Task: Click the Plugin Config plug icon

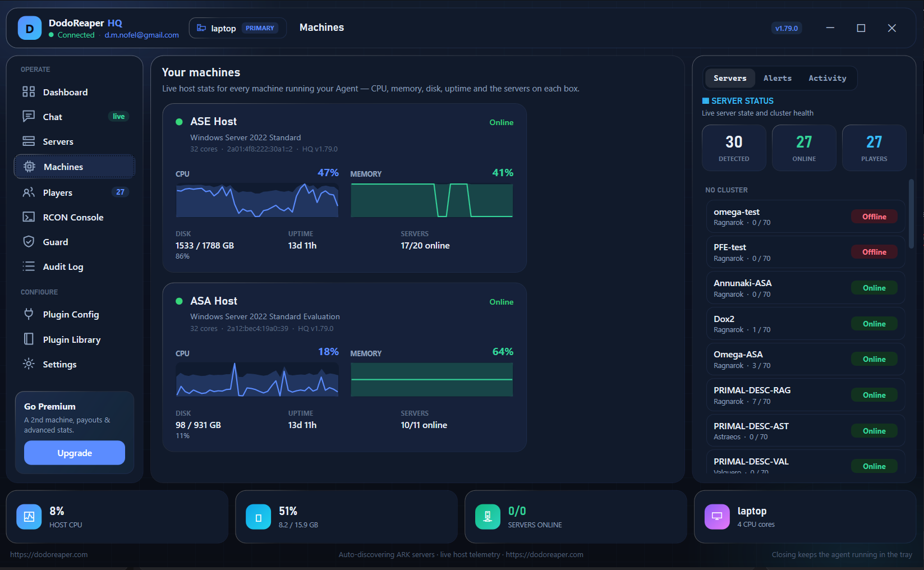Action: pos(29,314)
